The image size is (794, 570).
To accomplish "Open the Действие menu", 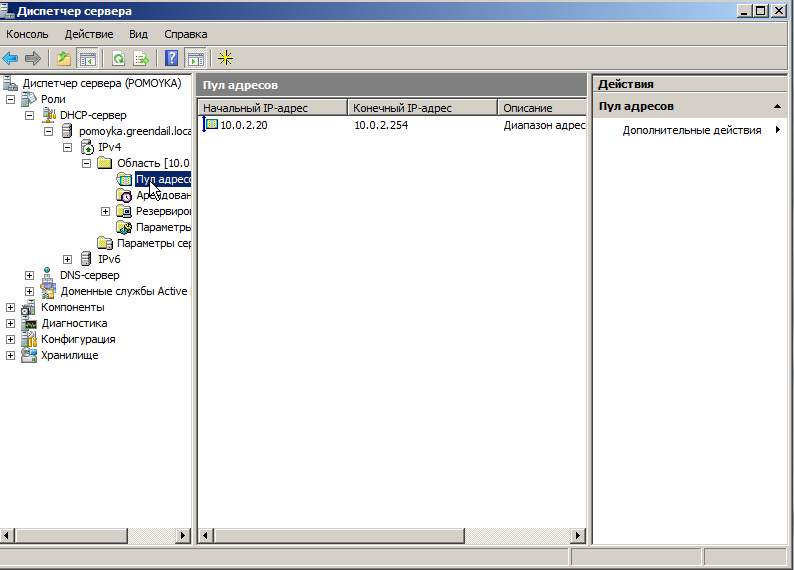I will pyautogui.click(x=89, y=34).
